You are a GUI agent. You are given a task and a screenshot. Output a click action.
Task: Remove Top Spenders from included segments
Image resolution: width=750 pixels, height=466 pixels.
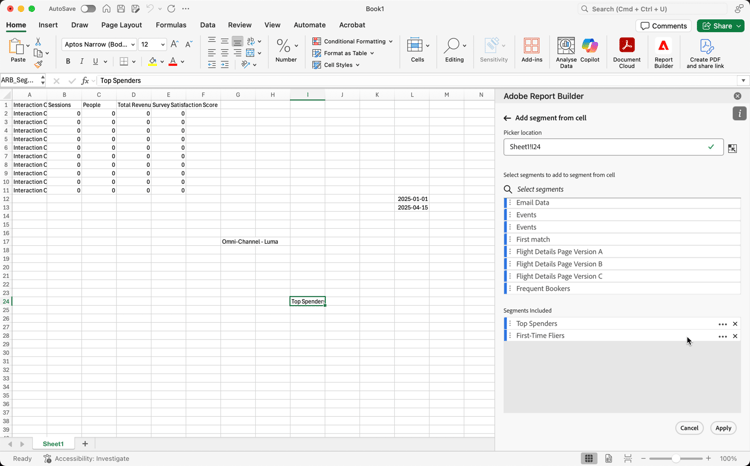coord(735,324)
